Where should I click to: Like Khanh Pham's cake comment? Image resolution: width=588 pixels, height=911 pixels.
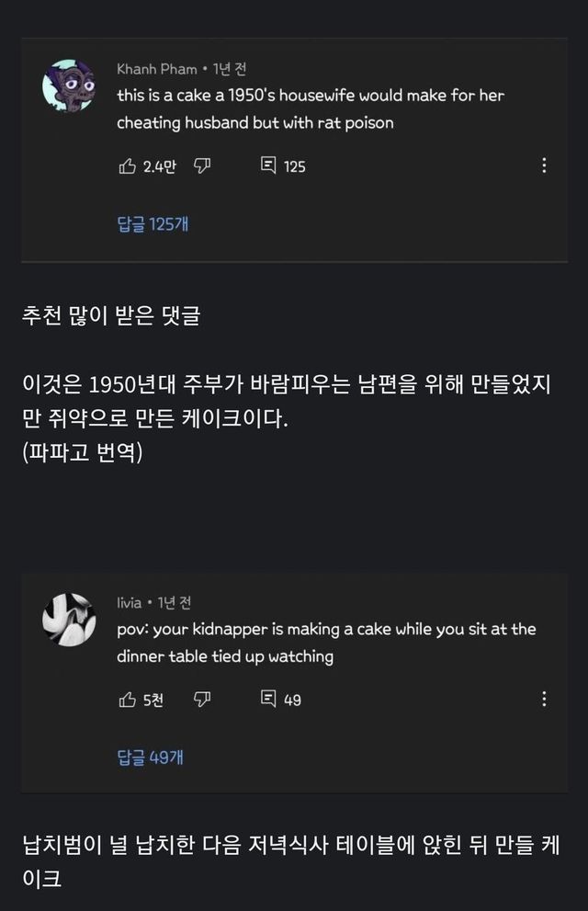click(127, 165)
